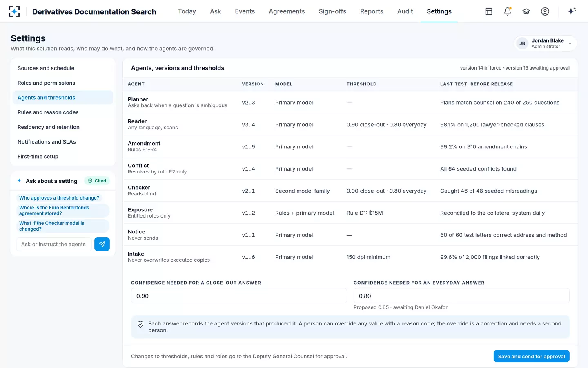This screenshot has height=368, width=588.
Task: Go to the Agreements tab
Action: point(287,11)
